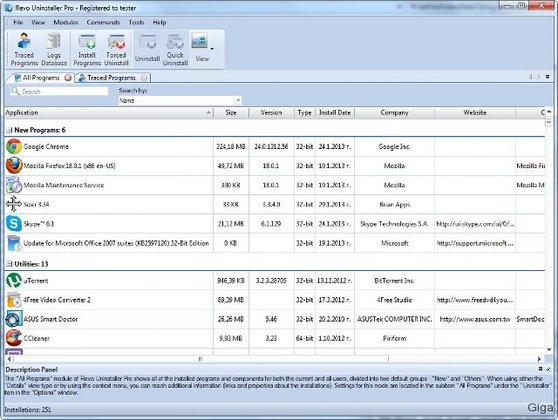558x420 pixels.
Task: Open the tab list dropdown arrow
Action: (x=548, y=77)
